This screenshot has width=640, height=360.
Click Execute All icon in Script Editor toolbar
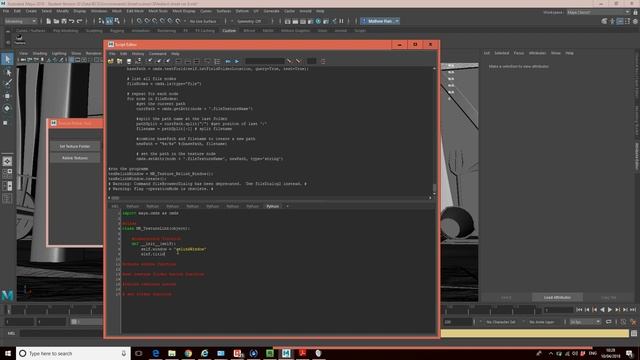pyautogui.click(x=228, y=61)
